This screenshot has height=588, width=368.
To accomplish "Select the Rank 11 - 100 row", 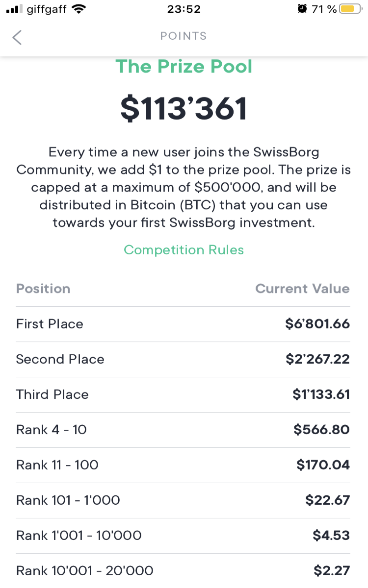I will click(184, 465).
